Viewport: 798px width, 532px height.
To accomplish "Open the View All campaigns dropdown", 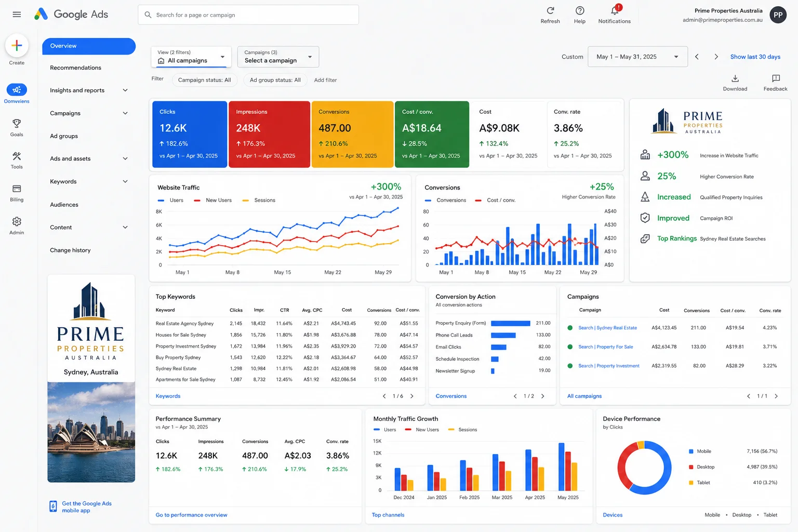I will pyautogui.click(x=191, y=57).
